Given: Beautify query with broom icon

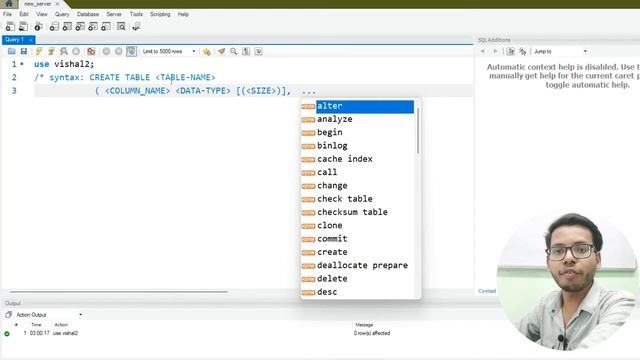Looking at the screenshot, I should click(x=221, y=51).
